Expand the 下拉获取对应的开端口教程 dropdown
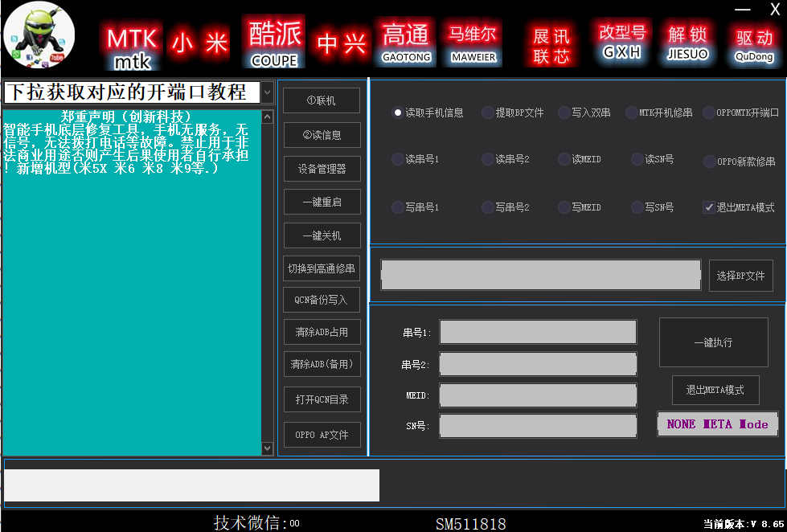This screenshot has height=532, width=787. point(267,92)
